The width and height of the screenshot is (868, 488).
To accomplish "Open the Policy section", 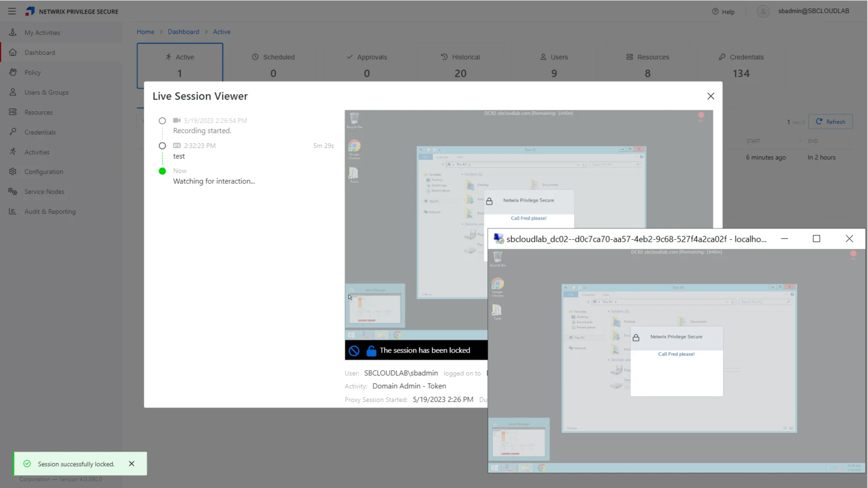I will tap(32, 72).
